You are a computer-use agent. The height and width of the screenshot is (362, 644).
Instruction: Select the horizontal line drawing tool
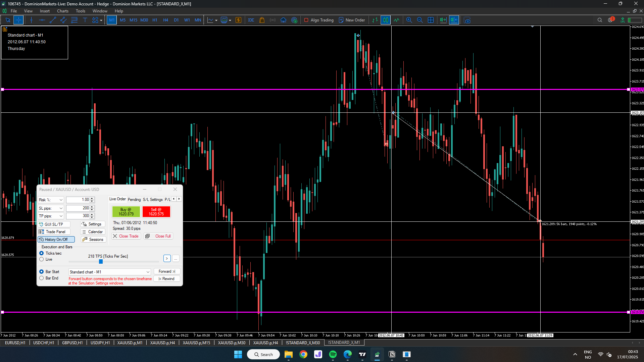point(42,20)
